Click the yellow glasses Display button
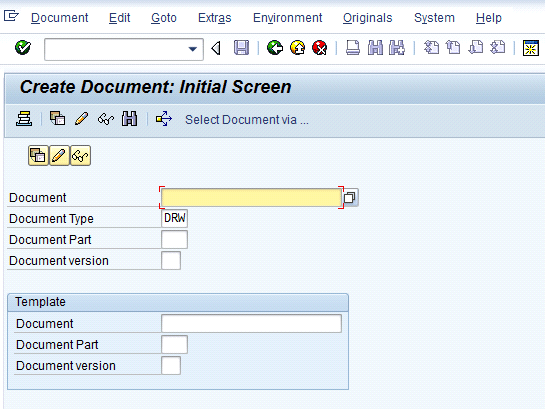545x409 pixels. (x=80, y=155)
